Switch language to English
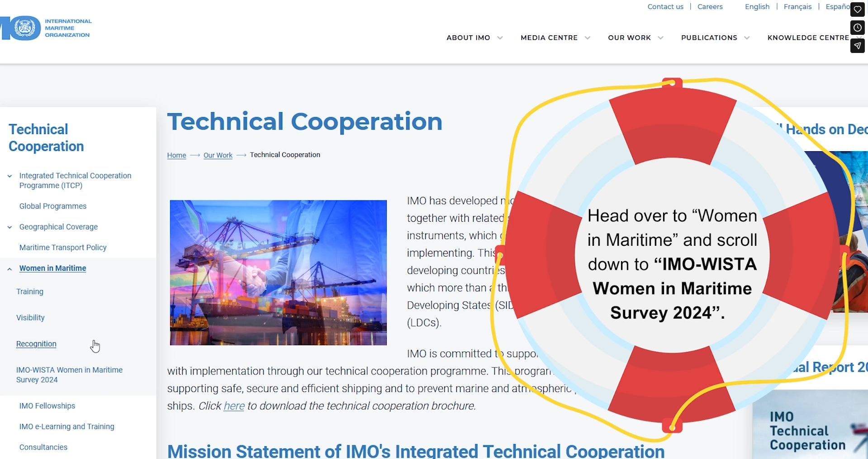Screen dimensions: 868x459 click(x=757, y=7)
